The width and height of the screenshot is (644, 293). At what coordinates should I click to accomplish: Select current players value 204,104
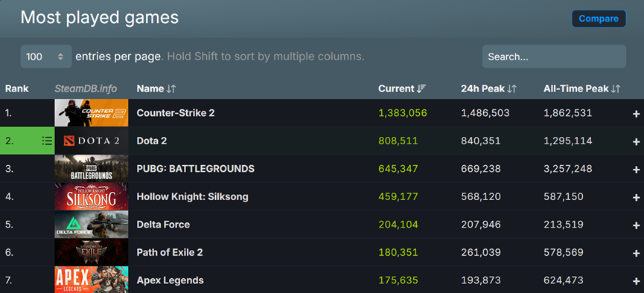(x=398, y=225)
